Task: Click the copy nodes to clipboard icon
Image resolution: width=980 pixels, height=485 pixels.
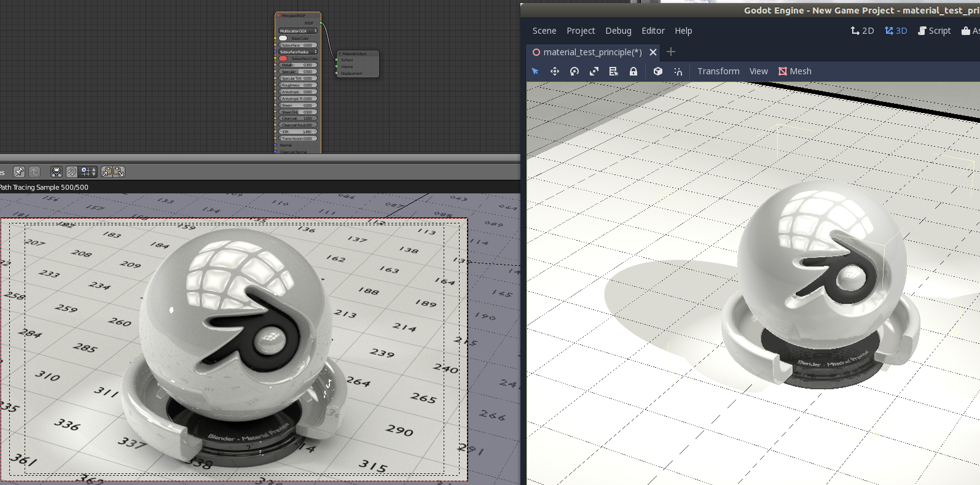Action: click(107, 172)
